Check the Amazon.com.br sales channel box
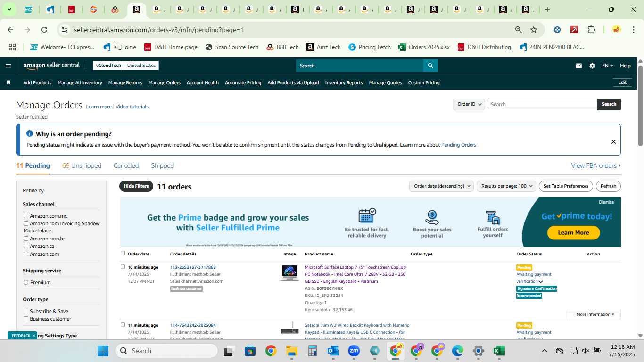Viewport: 644px width, 362px height. click(x=26, y=239)
